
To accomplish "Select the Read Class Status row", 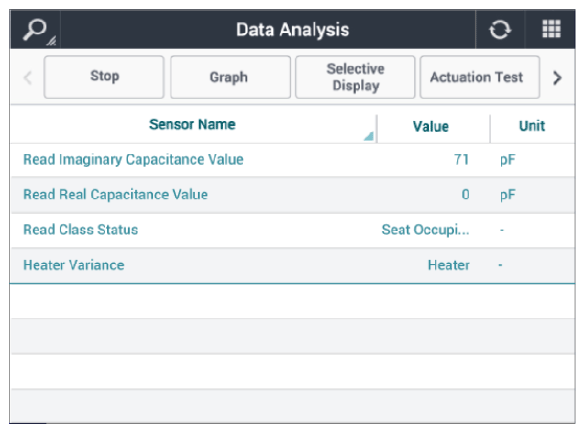I will 293,230.
